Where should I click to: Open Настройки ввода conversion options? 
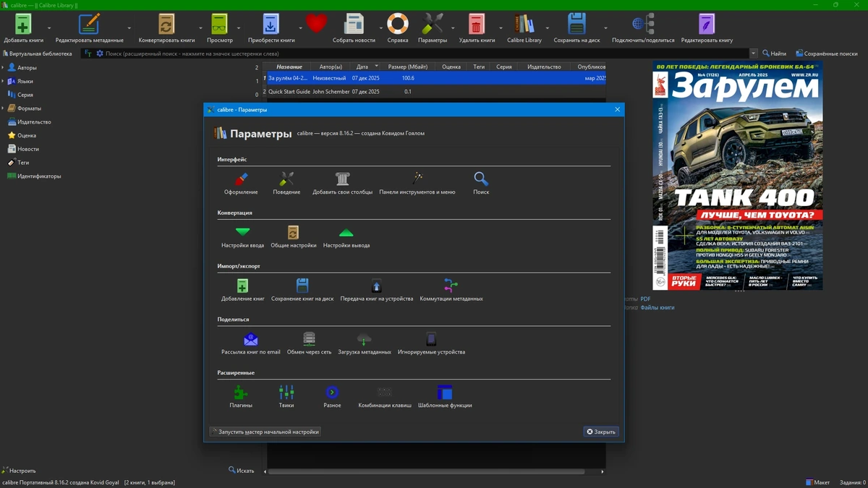[x=243, y=236]
